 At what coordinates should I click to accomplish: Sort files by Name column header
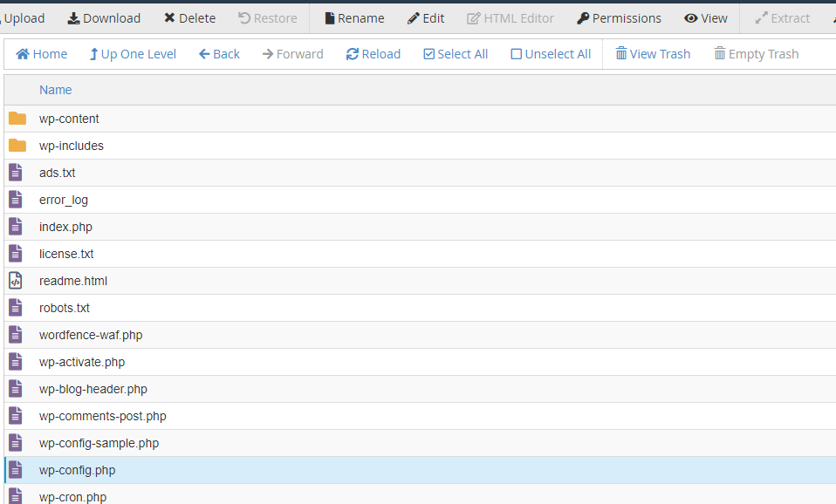[56, 90]
